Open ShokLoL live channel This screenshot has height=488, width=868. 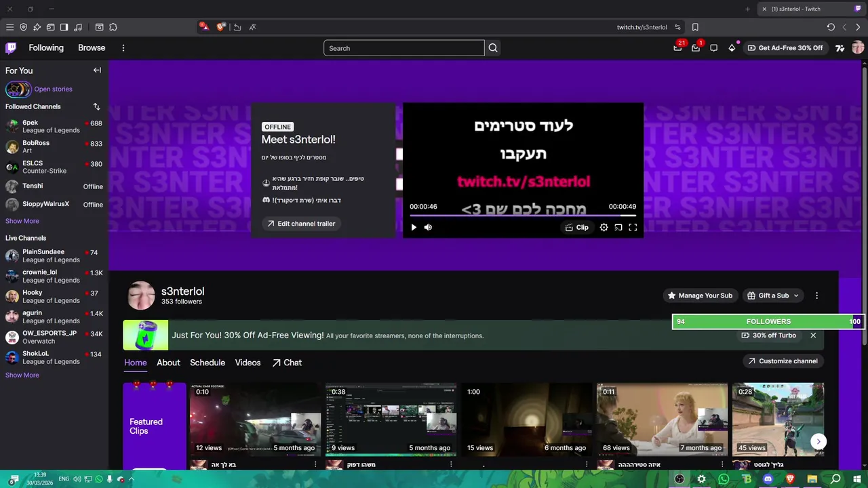(x=54, y=357)
